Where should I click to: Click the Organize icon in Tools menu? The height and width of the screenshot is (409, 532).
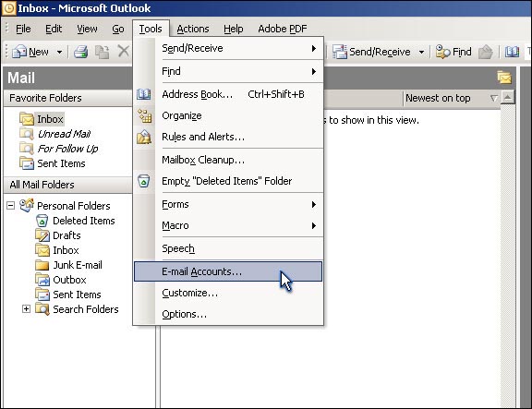coord(144,115)
